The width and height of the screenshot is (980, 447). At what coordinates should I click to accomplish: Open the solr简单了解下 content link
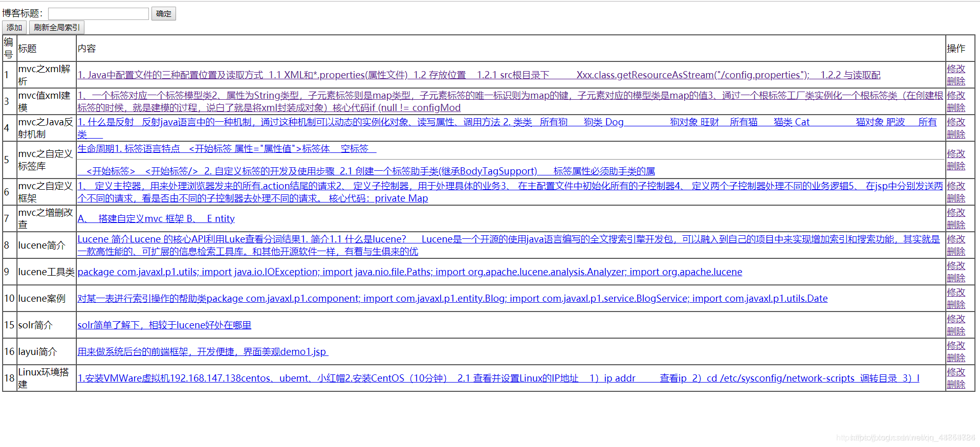coord(164,325)
